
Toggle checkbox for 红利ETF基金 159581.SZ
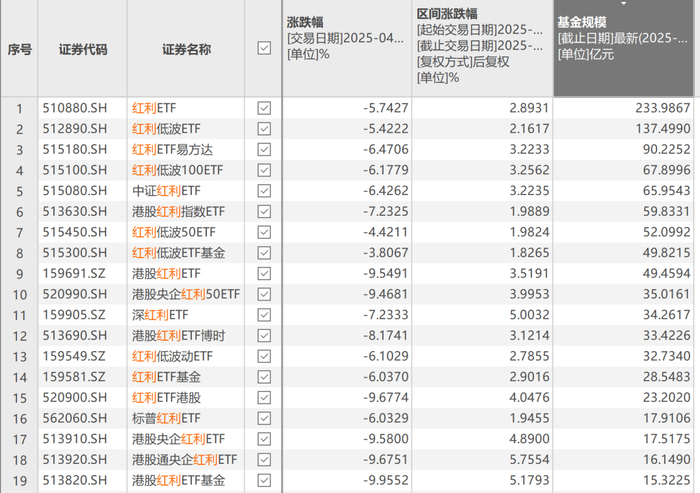[x=264, y=377]
